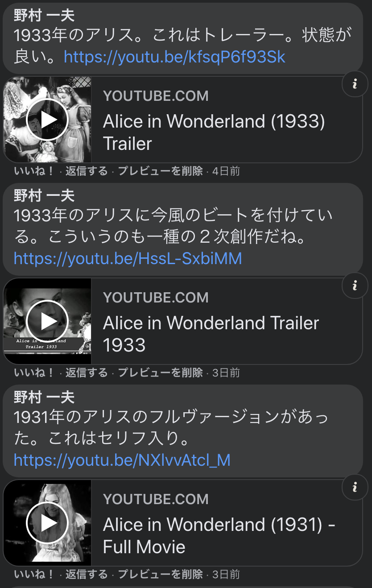Open youtu.be/HssL-SxbiMM link
Image resolution: width=372 pixels, height=588 pixels.
click(128, 258)
